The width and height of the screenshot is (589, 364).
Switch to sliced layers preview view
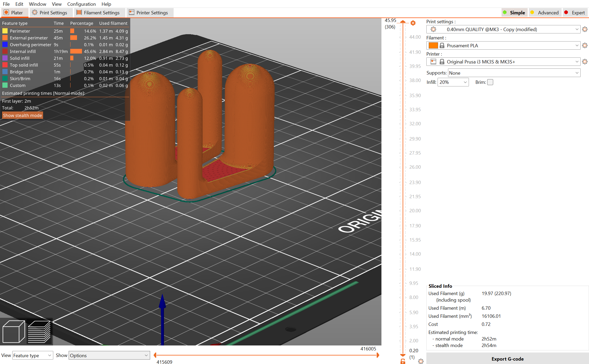point(39,332)
